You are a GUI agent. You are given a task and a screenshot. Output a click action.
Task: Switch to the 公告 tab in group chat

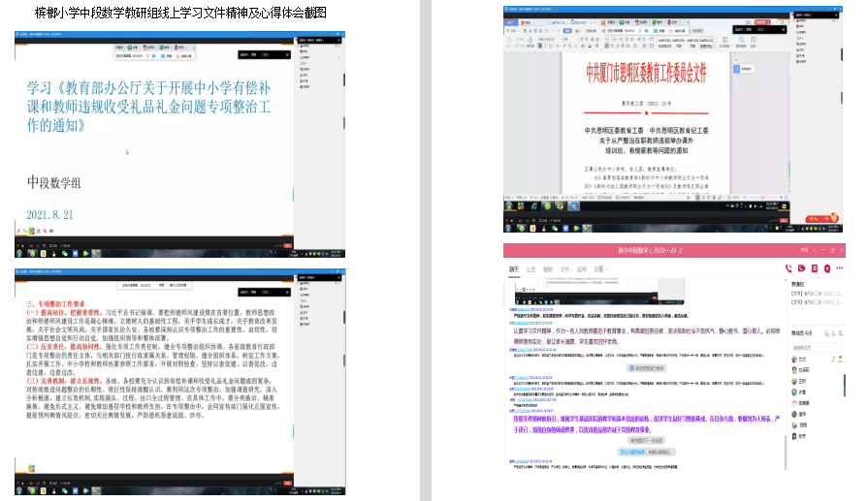[x=531, y=268]
